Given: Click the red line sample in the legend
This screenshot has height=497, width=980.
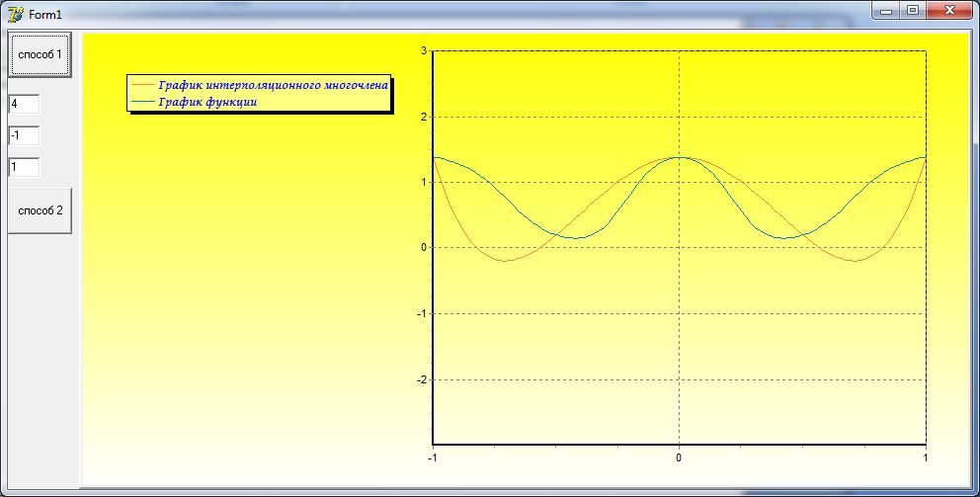Looking at the screenshot, I should 143,84.
